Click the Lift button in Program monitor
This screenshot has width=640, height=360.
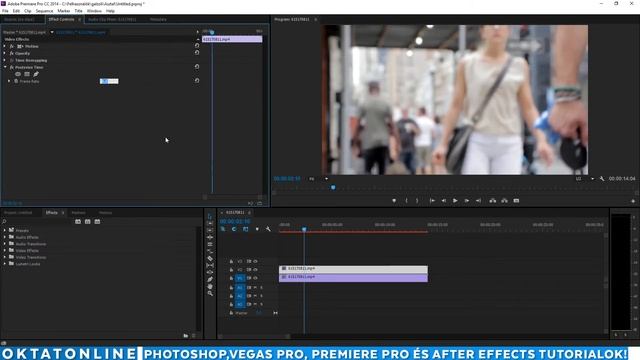click(x=493, y=201)
